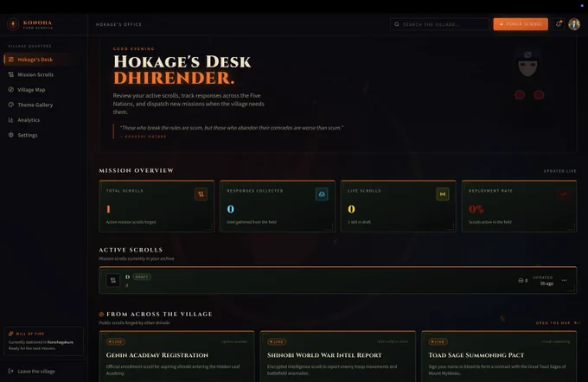The width and height of the screenshot is (588, 382).
Task: Click the Theme Gallery palette icon
Action: pyautogui.click(x=11, y=105)
